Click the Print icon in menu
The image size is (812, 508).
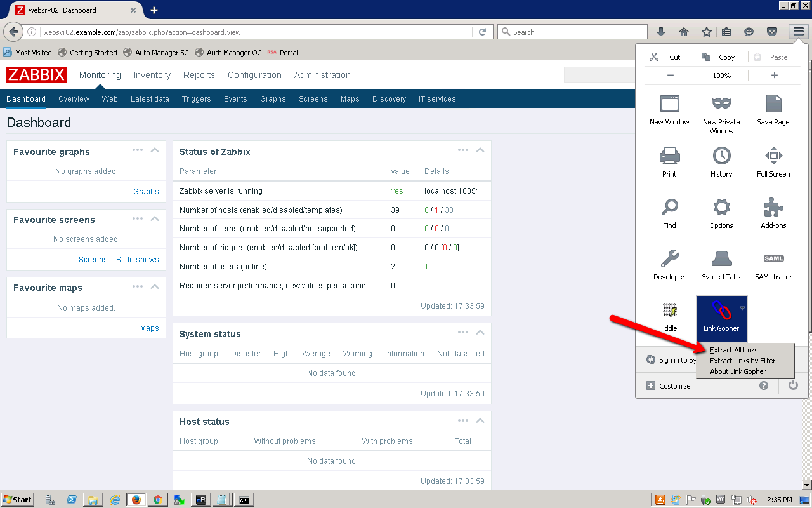tap(669, 156)
